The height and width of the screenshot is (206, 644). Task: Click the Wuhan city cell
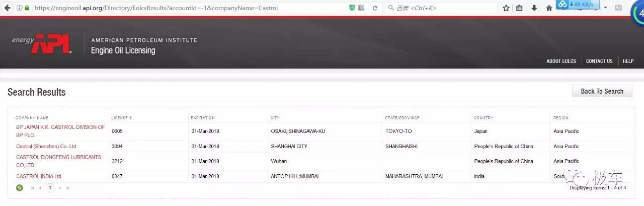click(278, 161)
